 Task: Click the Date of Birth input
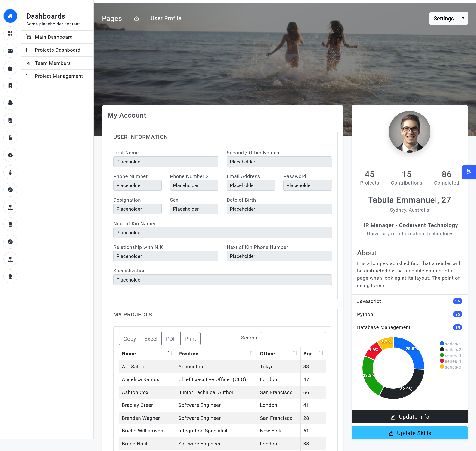click(279, 209)
